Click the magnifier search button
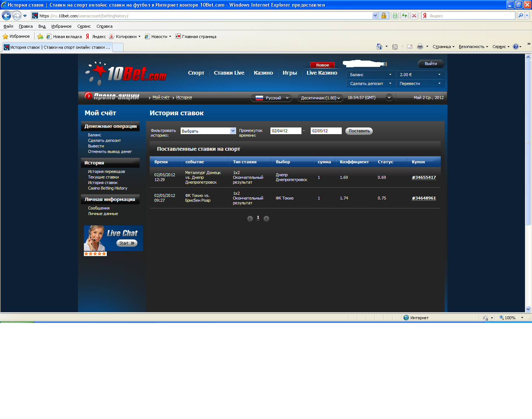Screen dimensions: 532x419 (x=521, y=16)
